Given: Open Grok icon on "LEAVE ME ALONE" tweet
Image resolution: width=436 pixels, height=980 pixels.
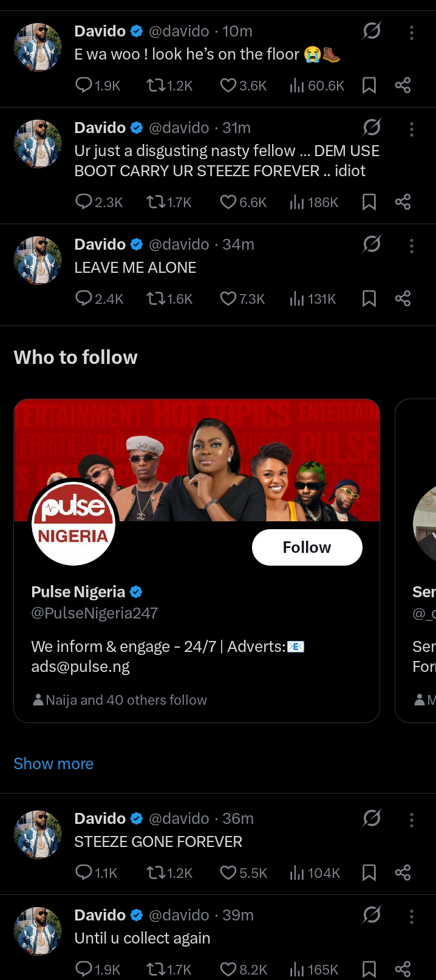Looking at the screenshot, I should (x=372, y=244).
